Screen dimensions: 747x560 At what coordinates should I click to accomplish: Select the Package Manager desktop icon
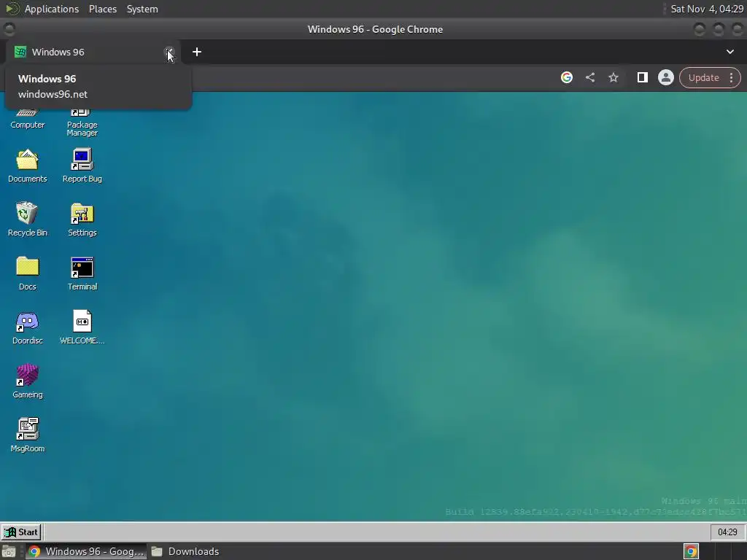(x=82, y=122)
